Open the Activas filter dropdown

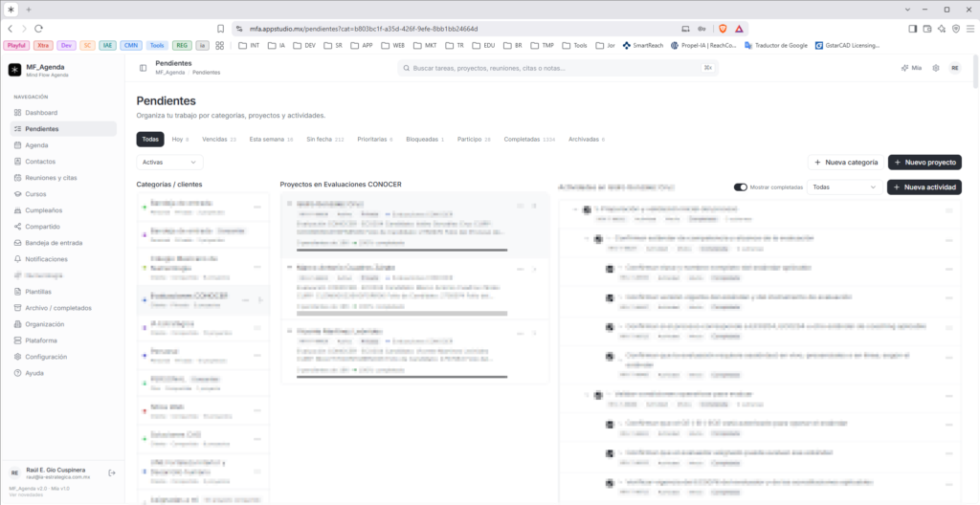169,162
